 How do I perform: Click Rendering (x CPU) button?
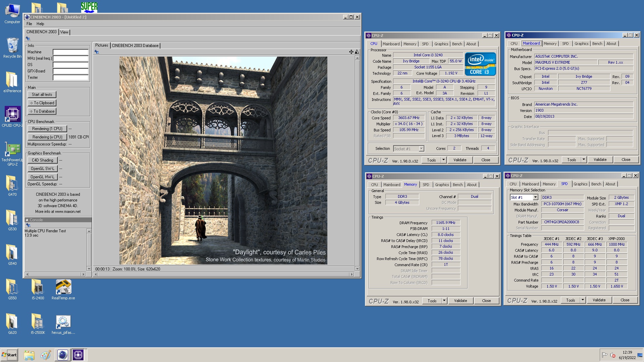[47, 137]
